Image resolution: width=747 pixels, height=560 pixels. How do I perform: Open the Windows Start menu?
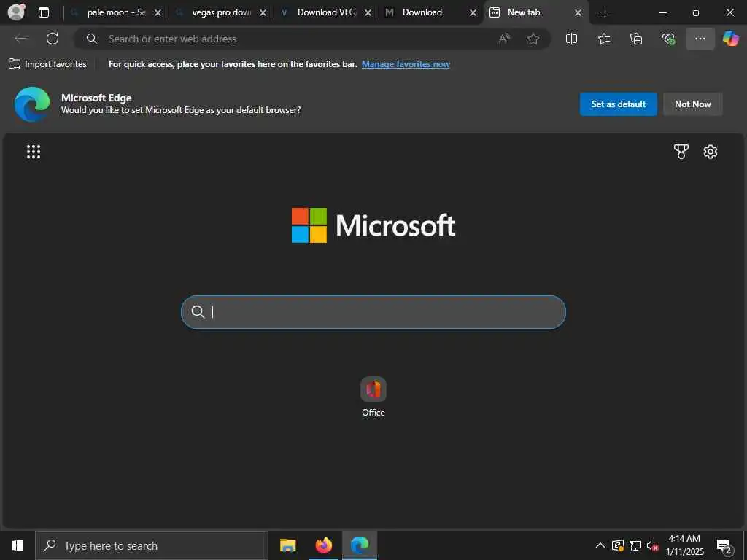[x=18, y=545]
